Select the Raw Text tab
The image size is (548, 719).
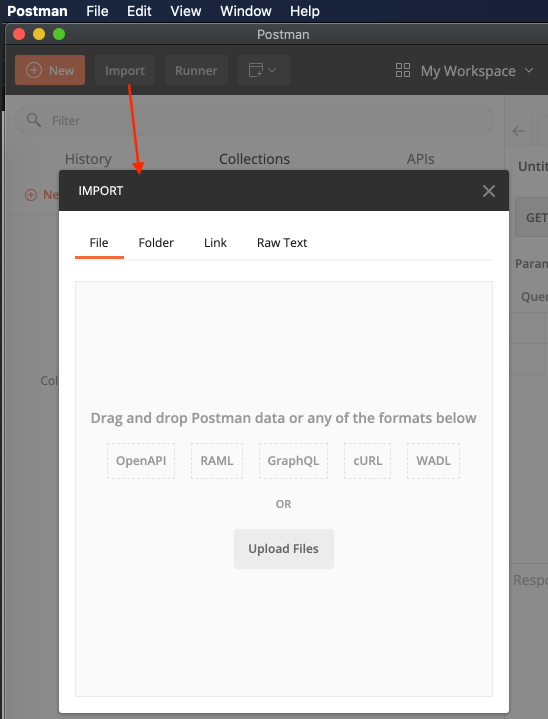click(282, 243)
